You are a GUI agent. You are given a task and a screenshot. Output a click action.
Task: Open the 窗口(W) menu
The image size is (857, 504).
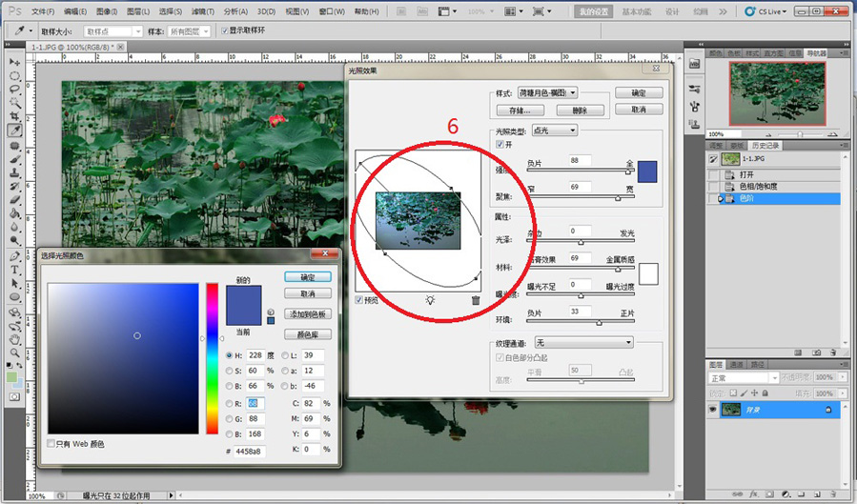[332, 11]
